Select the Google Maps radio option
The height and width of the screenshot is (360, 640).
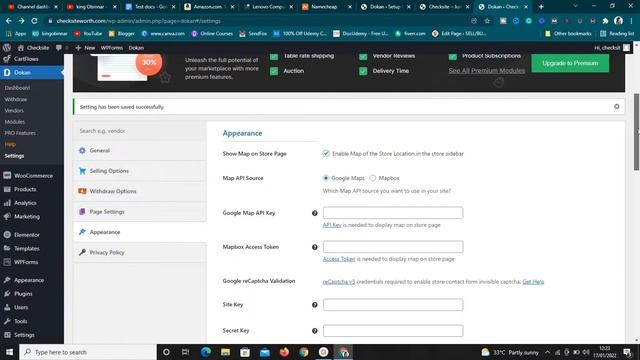coord(326,178)
